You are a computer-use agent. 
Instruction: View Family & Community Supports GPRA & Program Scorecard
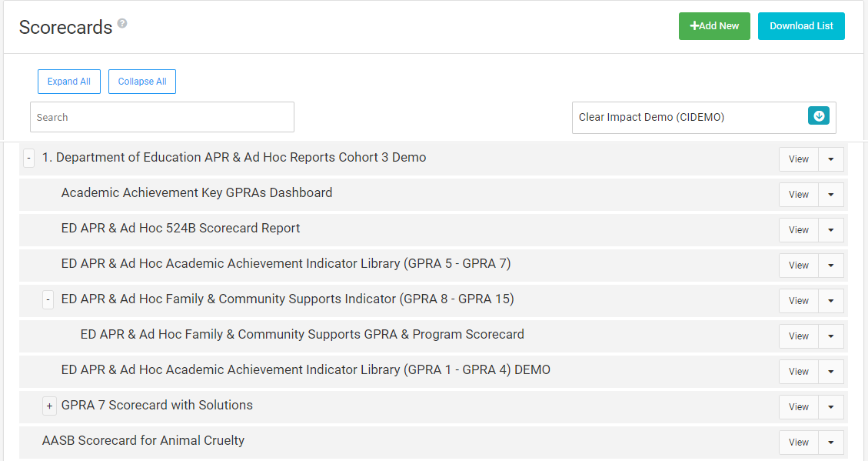798,336
